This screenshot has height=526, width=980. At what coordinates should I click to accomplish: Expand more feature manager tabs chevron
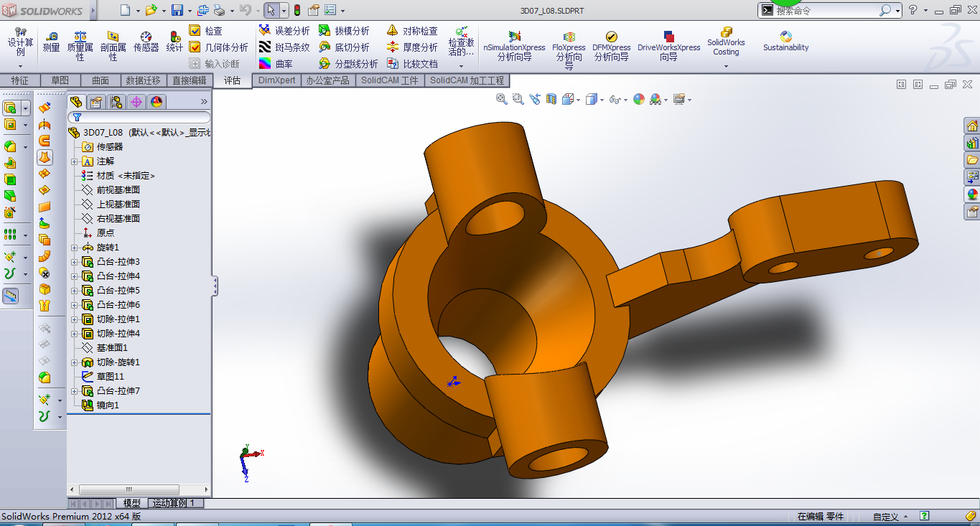[204, 102]
